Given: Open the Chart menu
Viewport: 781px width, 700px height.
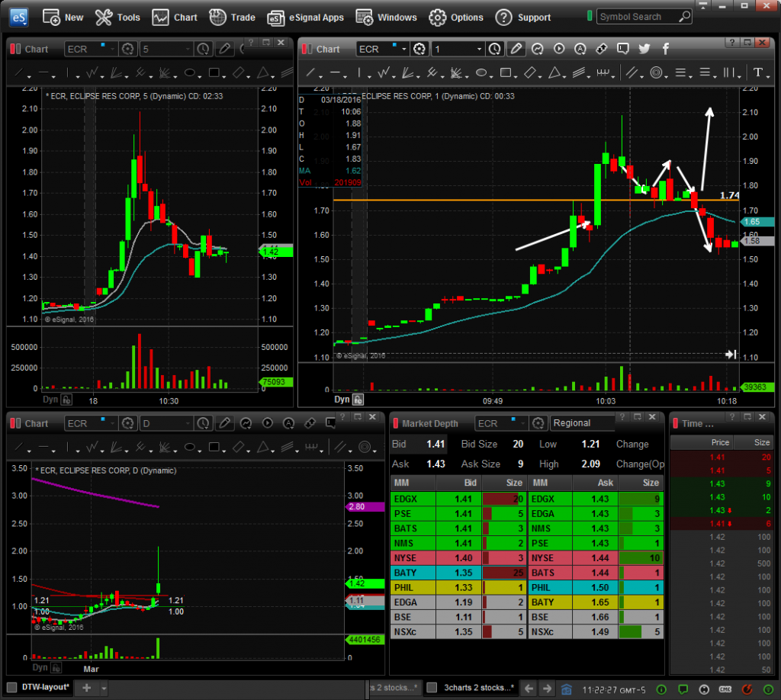Looking at the screenshot, I should coord(175,18).
